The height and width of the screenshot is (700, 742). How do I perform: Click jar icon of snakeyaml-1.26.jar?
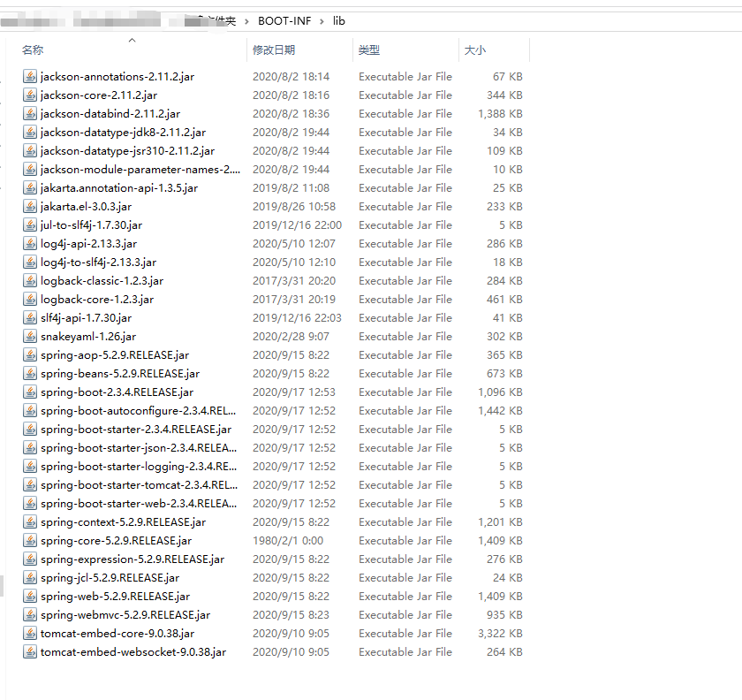tap(30, 336)
